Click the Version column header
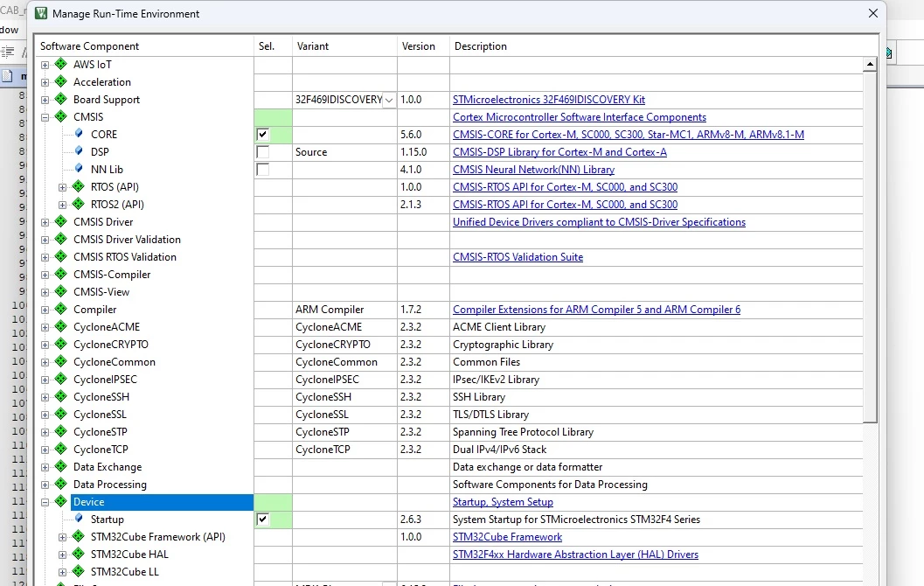The width and height of the screenshot is (924, 586). click(x=423, y=46)
